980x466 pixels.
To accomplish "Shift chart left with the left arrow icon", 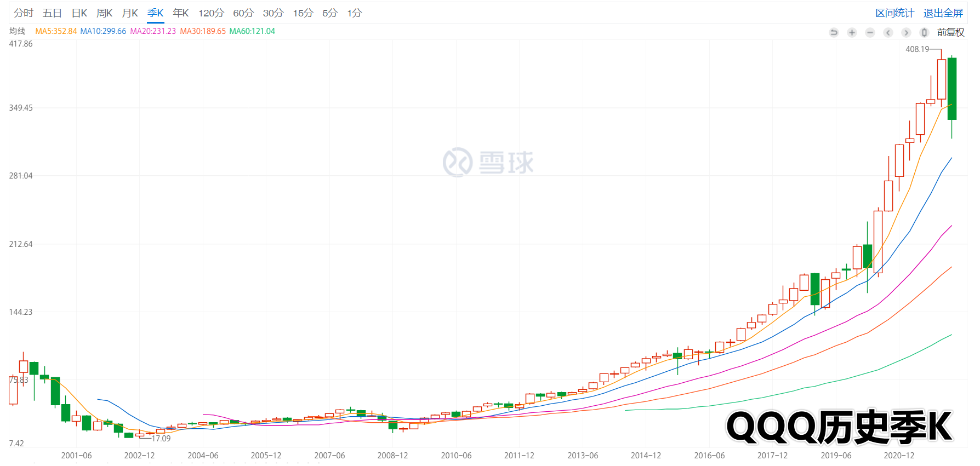I will [888, 32].
